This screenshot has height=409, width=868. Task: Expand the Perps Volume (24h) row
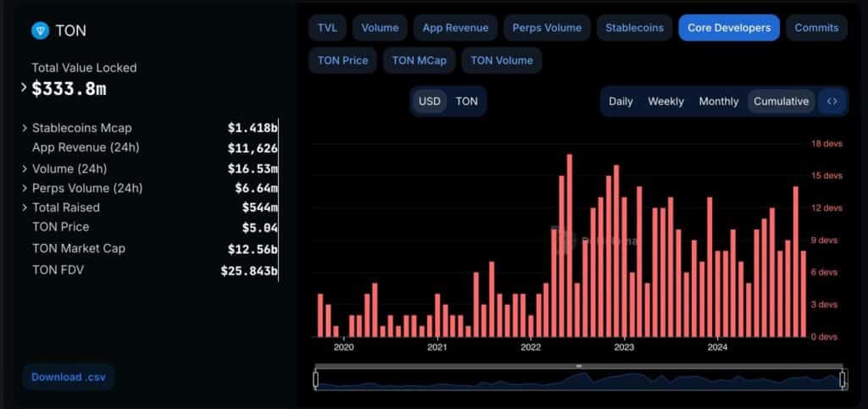pyautogui.click(x=25, y=188)
